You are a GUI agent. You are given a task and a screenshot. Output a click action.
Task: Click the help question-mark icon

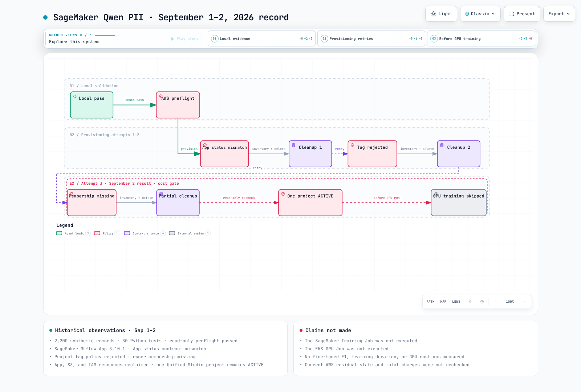click(482, 302)
